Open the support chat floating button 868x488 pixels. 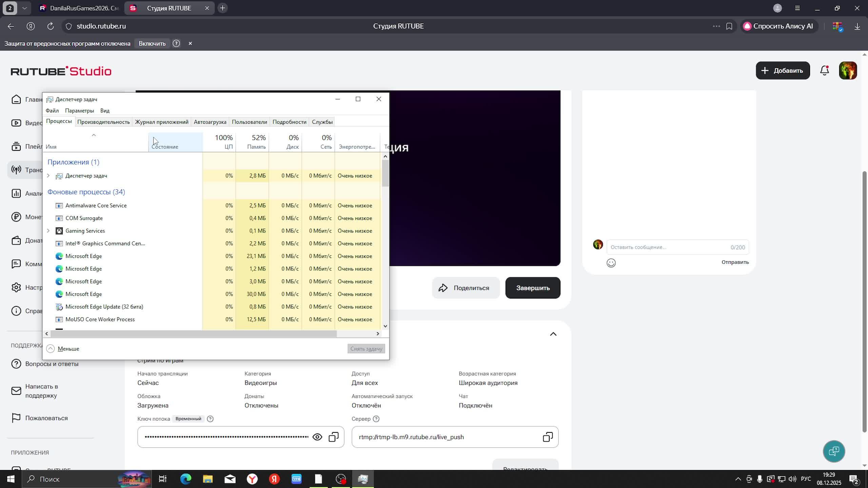[x=834, y=451]
